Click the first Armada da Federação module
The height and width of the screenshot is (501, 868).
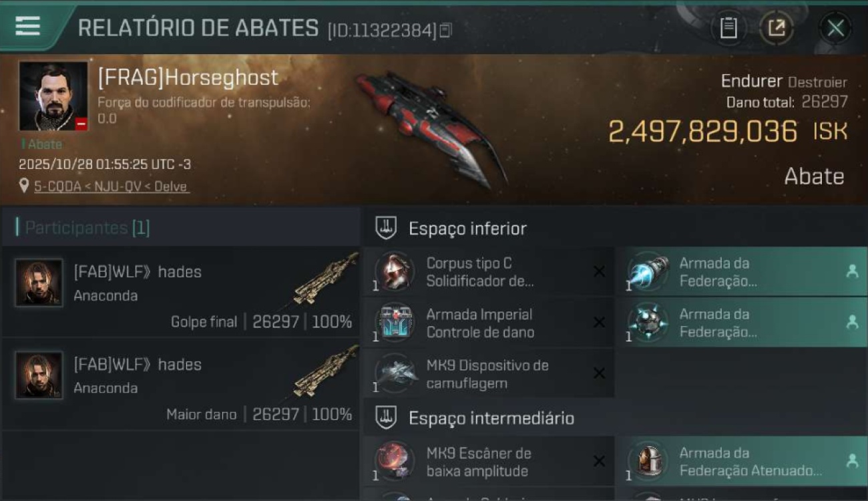(741, 272)
